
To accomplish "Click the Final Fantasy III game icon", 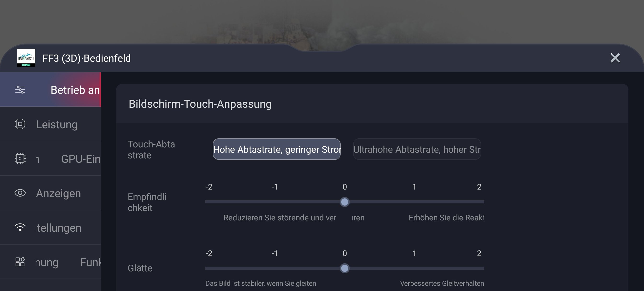I will coord(26,58).
